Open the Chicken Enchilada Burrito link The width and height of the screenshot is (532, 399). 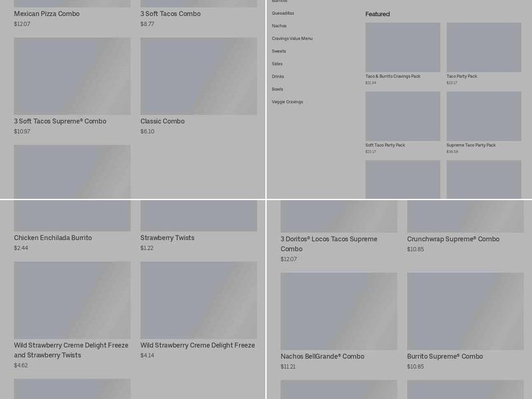pos(53,238)
